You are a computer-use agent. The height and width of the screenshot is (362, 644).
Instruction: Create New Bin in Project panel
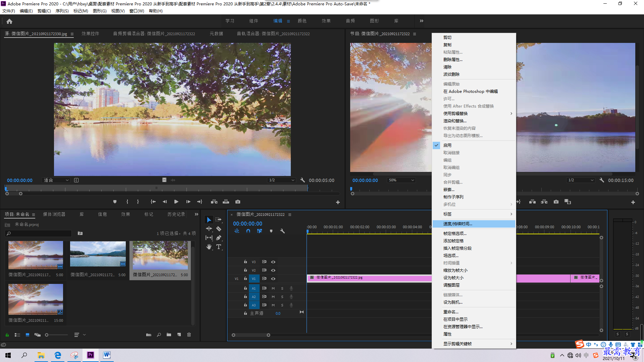pyautogui.click(x=169, y=335)
